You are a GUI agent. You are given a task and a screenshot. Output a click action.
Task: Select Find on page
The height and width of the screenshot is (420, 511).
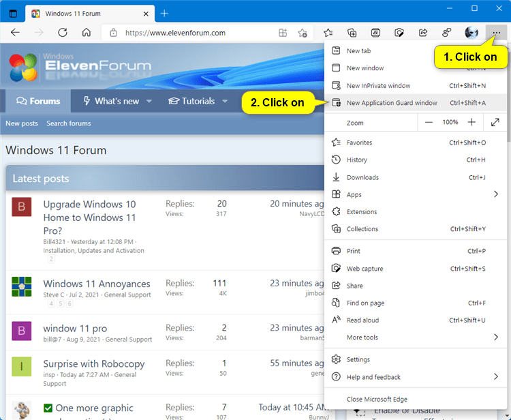coord(416,303)
